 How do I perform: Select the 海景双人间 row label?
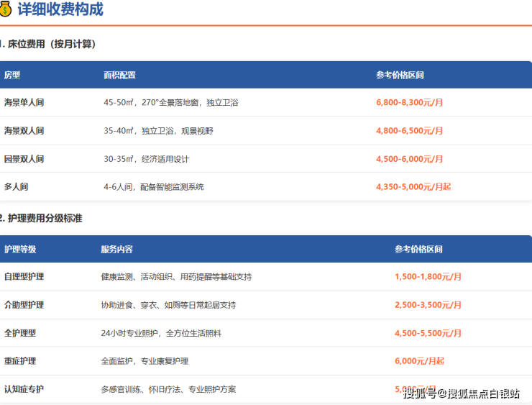point(24,130)
